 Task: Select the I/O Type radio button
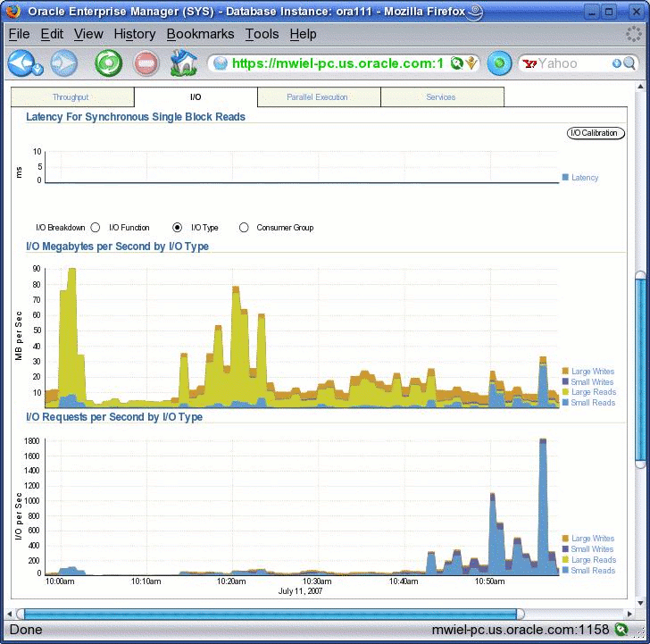177,228
